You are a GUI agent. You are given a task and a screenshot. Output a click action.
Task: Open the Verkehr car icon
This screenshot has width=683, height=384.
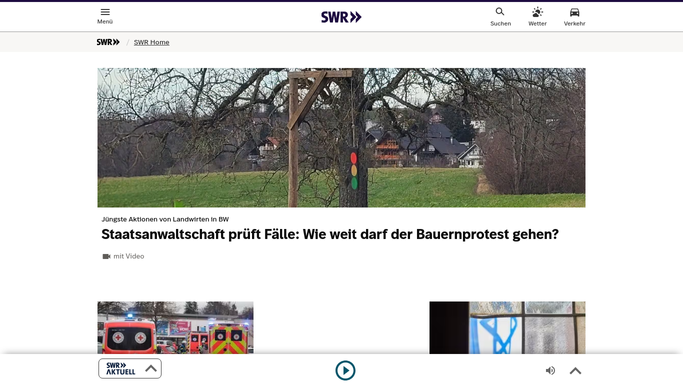pyautogui.click(x=574, y=12)
